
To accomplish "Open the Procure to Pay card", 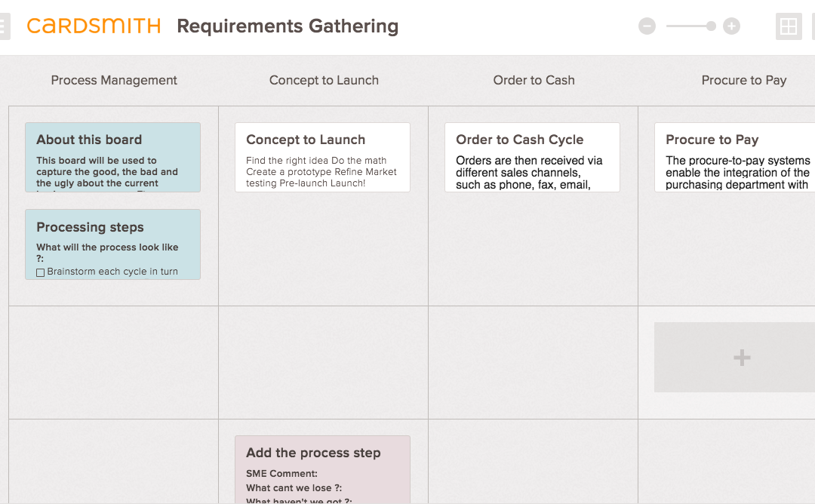I will (735, 158).
